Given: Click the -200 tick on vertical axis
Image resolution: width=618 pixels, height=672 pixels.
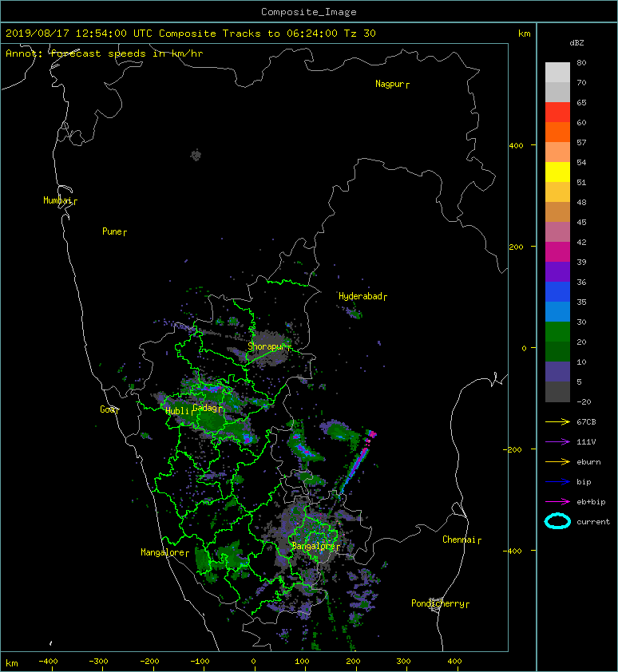Looking at the screenshot, I should pyautogui.click(x=513, y=449).
